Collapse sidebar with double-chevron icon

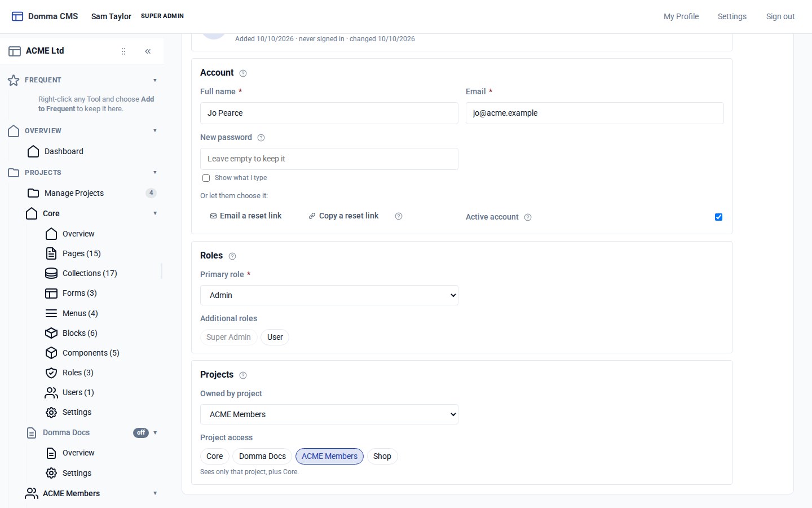(x=148, y=51)
